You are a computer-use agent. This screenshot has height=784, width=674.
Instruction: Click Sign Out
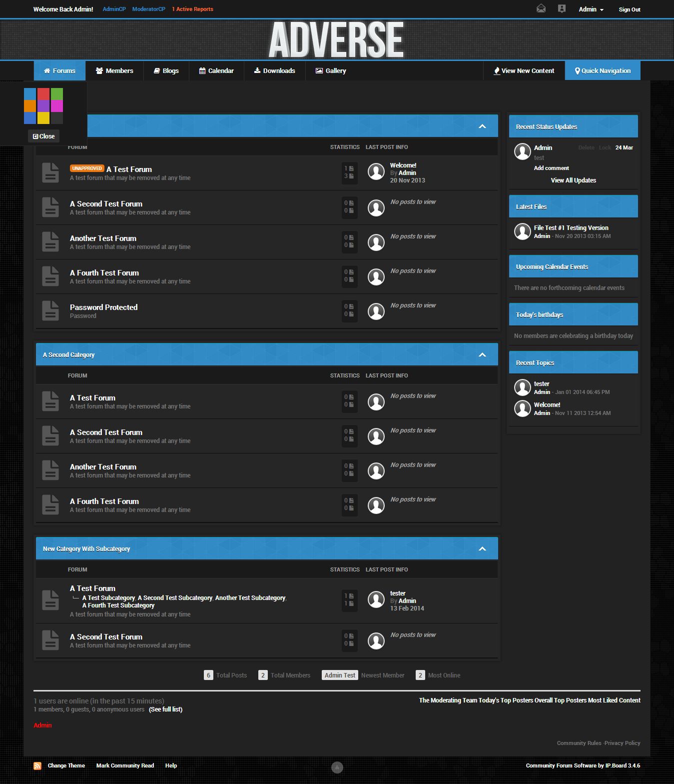(630, 9)
